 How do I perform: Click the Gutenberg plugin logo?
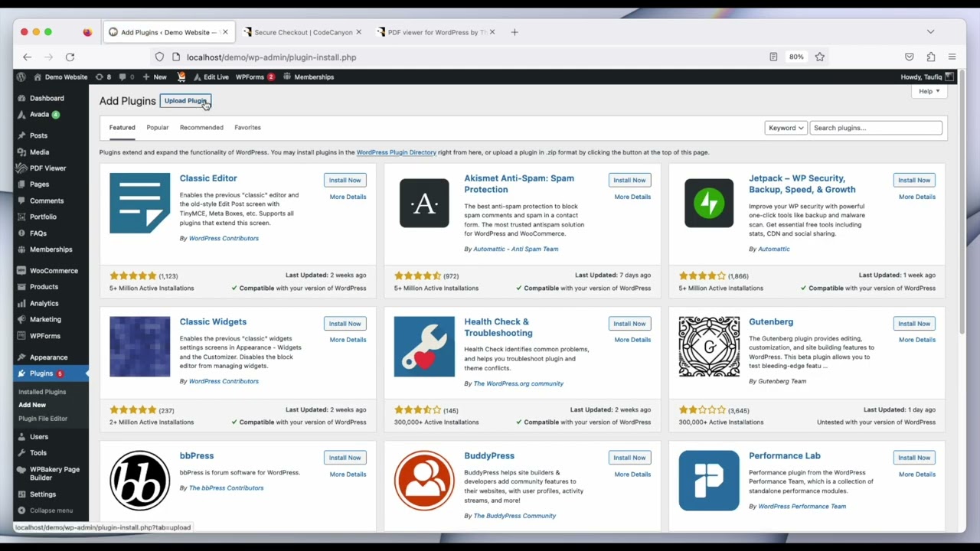point(709,347)
